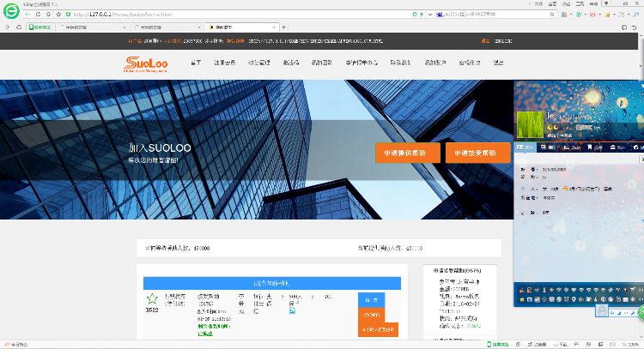Bookmark the page with the star icon
Image resolution: width=644 pixels, height=349 pixels.
coord(58,14)
